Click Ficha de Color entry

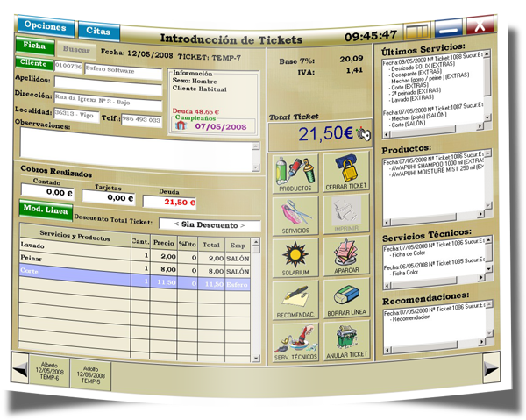pyautogui.click(x=409, y=253)
